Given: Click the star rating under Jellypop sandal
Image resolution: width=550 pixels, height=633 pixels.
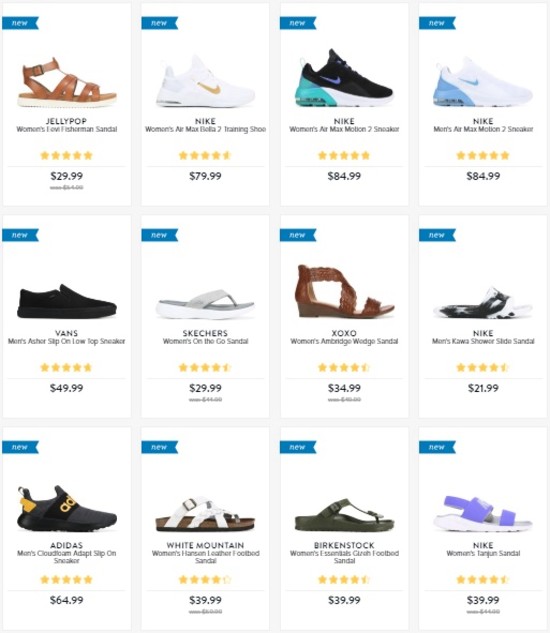Looking at the screenshot, I should [67, 155].
